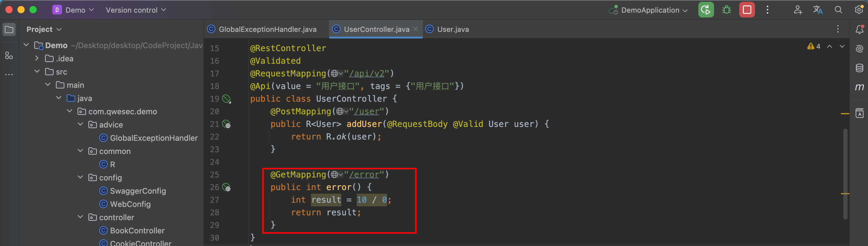Start debugging with the bug icon
868x246 pixels.
tap(726, 10)
